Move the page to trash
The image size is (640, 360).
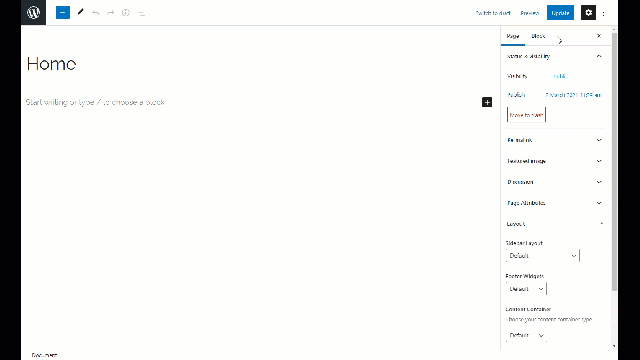point(526,115)
